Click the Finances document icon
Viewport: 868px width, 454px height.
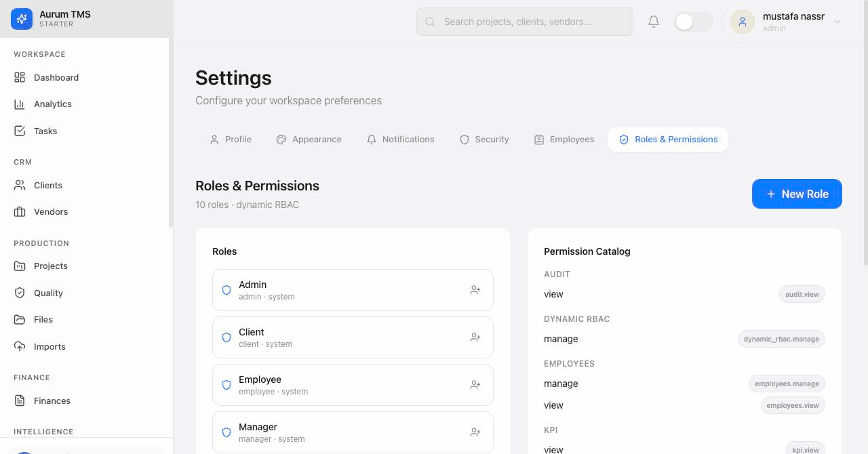coord(20,400)
